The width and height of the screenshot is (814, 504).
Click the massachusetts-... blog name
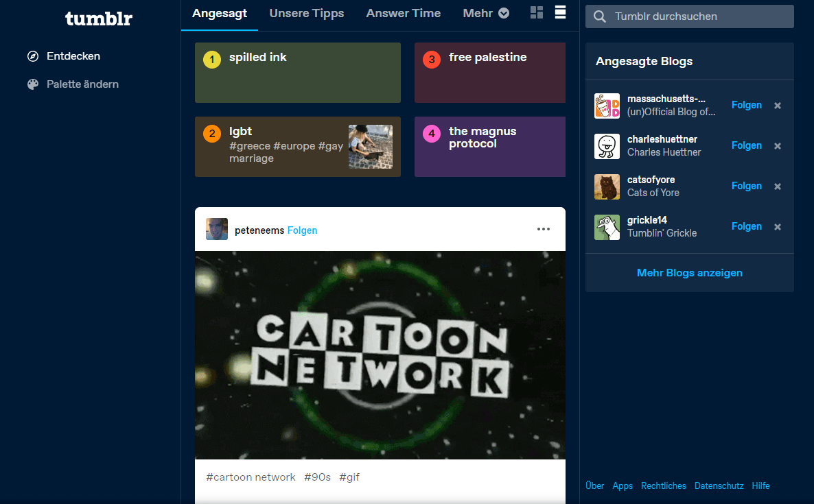click(x=666, y=99)
